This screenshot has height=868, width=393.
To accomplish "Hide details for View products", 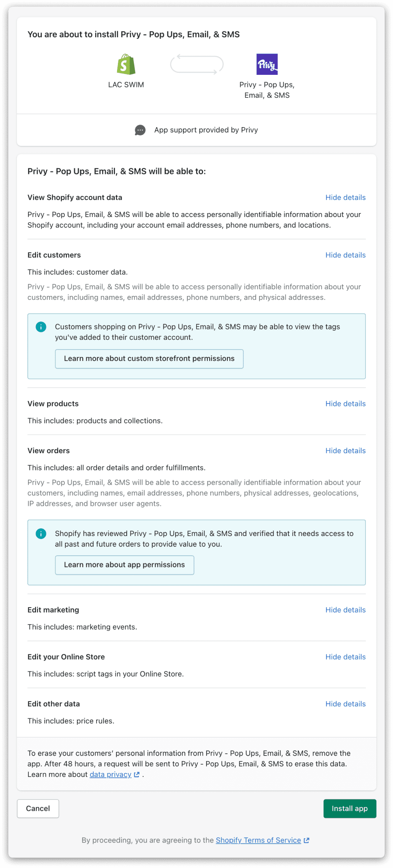I will [x=345, y=403].
